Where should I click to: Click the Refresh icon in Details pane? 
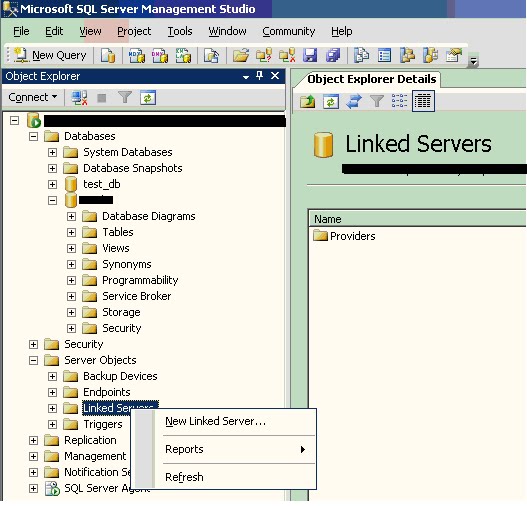pos(331,101)
